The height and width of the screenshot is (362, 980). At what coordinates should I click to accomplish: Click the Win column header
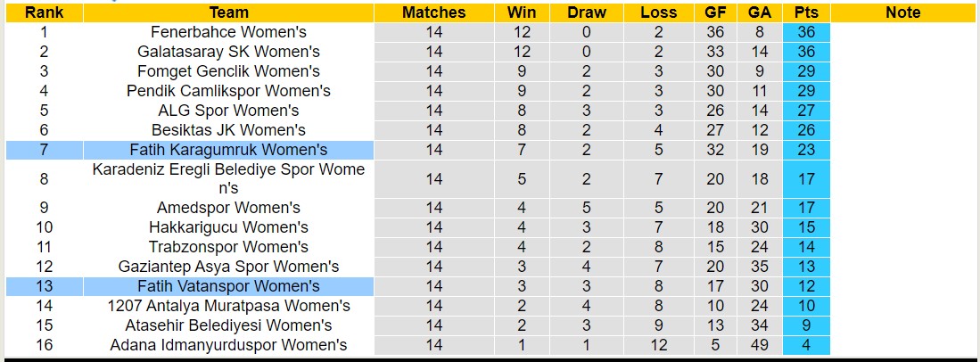click(x=522, y=12)
